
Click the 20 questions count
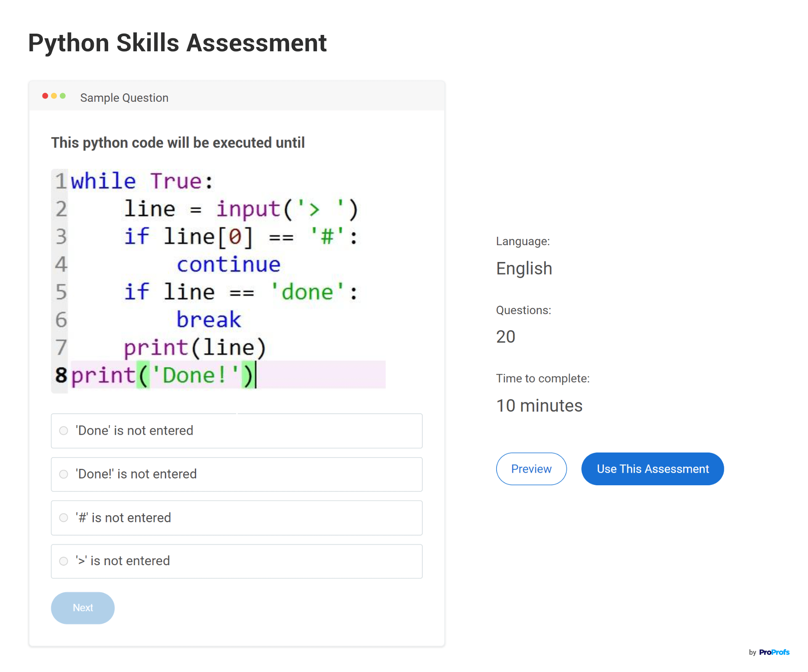click(505, 336)
